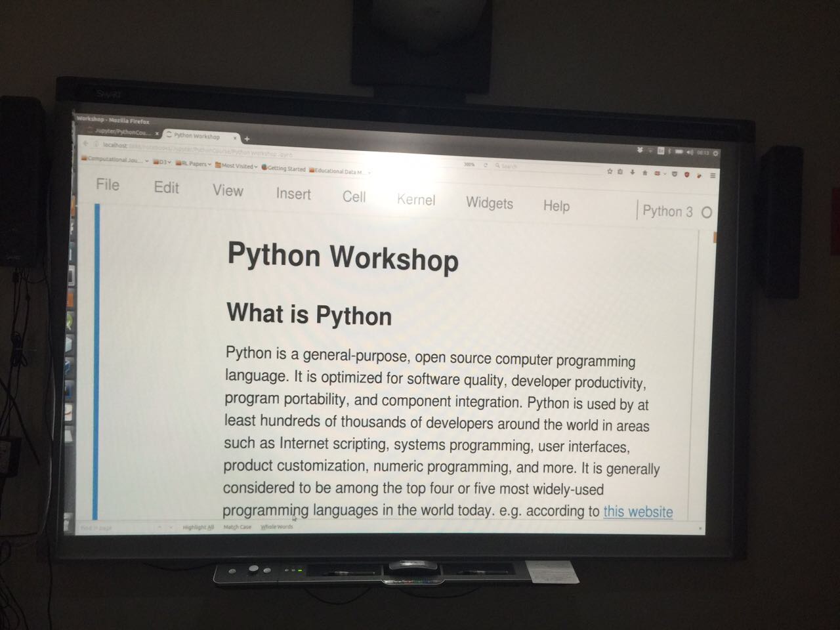Click the Dropbox tray icon

coord(640,150)
